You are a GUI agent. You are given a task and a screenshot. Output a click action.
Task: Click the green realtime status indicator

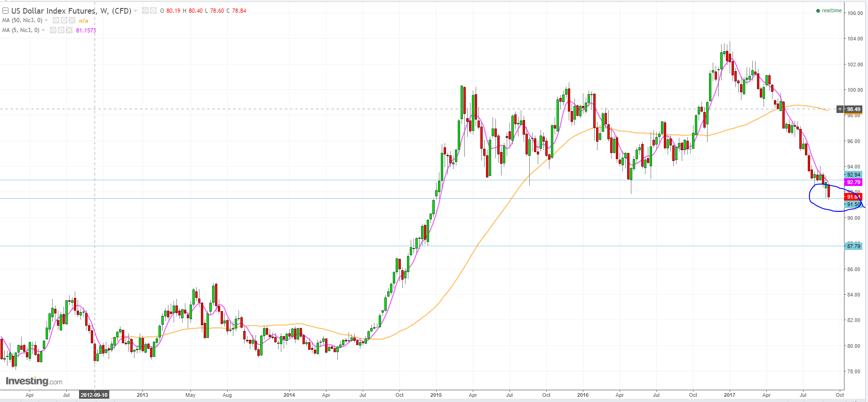[x=829, y=10]
